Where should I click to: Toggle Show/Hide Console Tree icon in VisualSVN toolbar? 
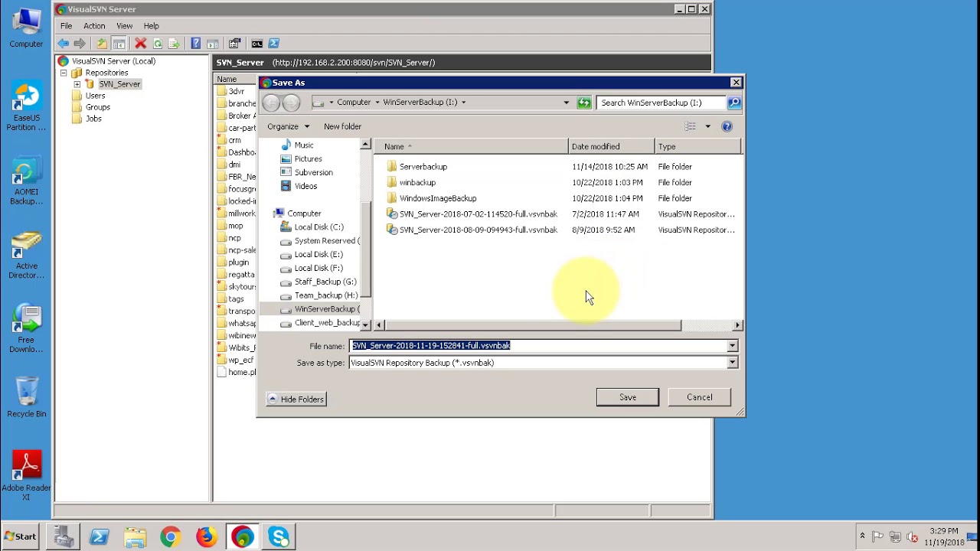(x=119, y=44)
